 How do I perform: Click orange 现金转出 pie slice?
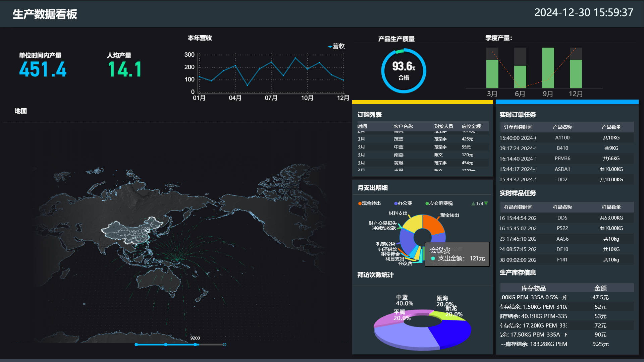tap(432, 225)
